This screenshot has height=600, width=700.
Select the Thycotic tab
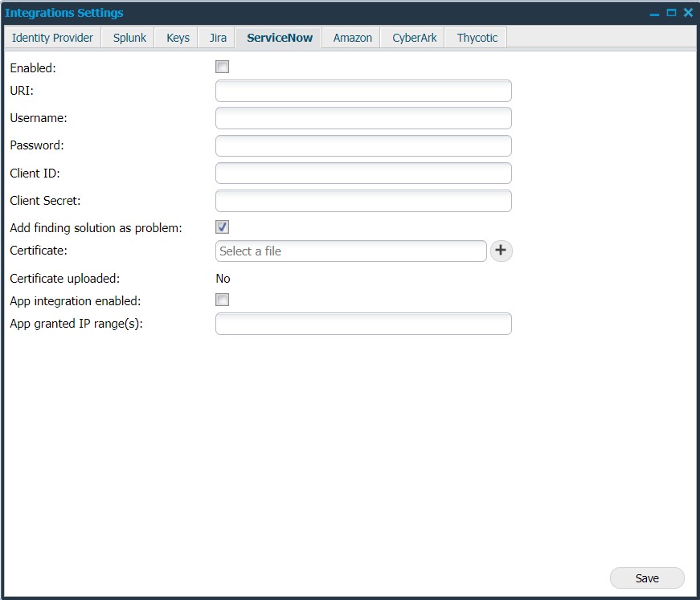pyautogui.click(x=475, y=37)
